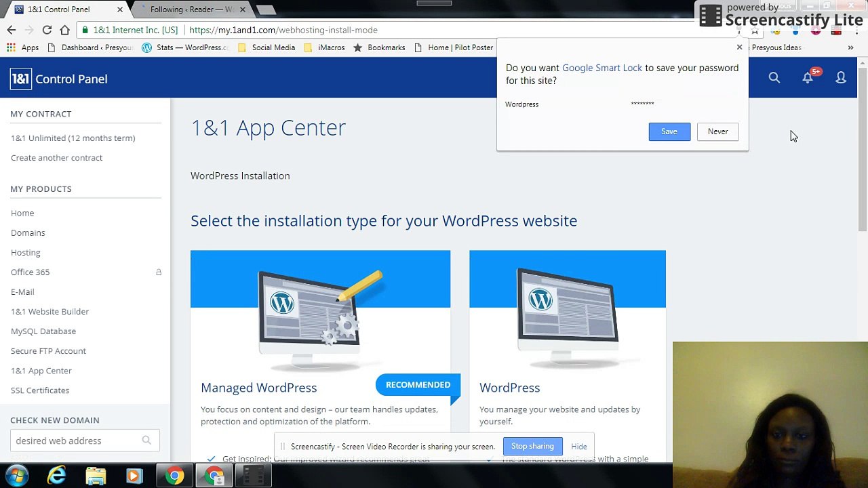Open the media player taskbar icon
The width and height of the screenshot is (868, 488).
click(x=134, y=476)
